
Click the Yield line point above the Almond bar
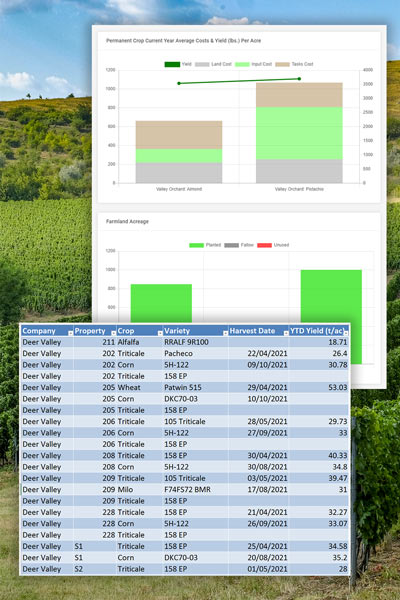[179, 83]
